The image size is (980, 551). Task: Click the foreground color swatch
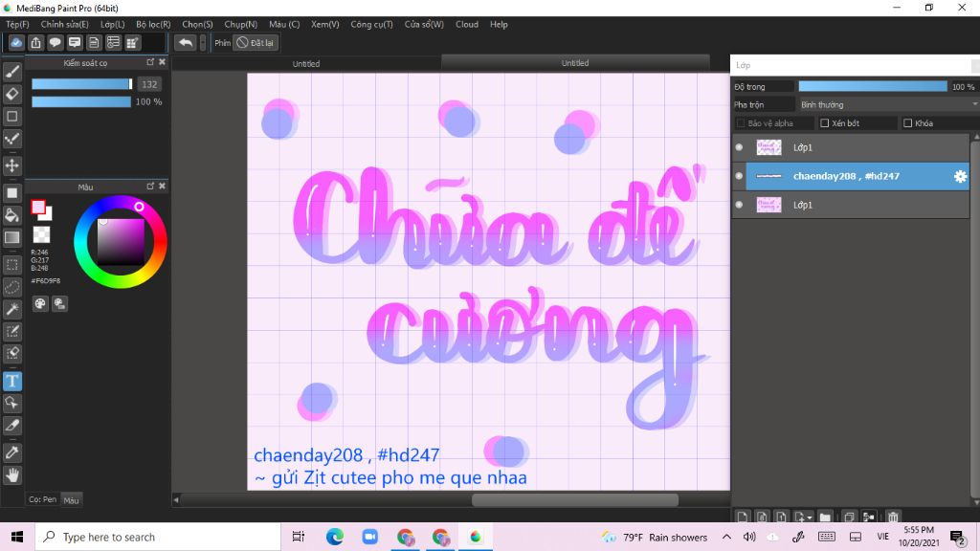[x=38, y=207]
